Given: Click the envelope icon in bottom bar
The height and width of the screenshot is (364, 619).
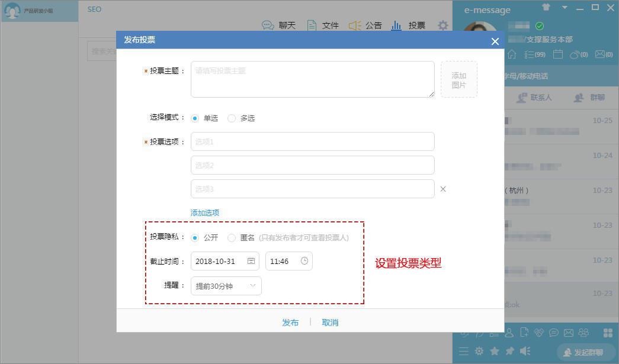Looking at the screenshot, I should [569, 333].
